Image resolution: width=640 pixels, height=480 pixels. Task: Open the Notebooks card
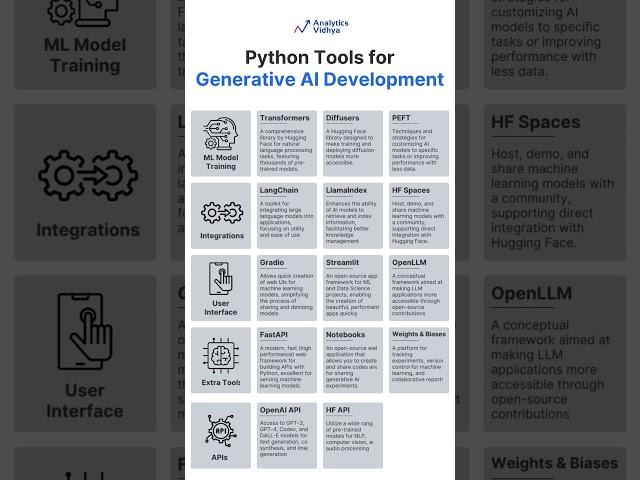click(x=353, y=360)
